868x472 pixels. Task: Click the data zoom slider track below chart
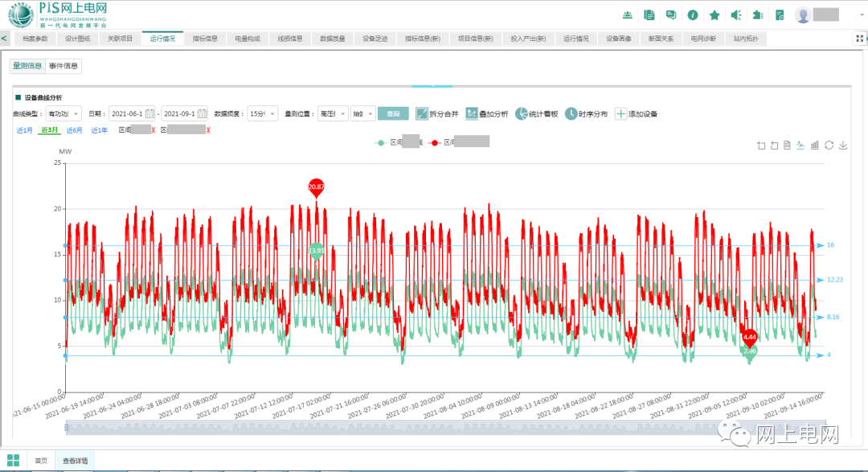(445, 427)
